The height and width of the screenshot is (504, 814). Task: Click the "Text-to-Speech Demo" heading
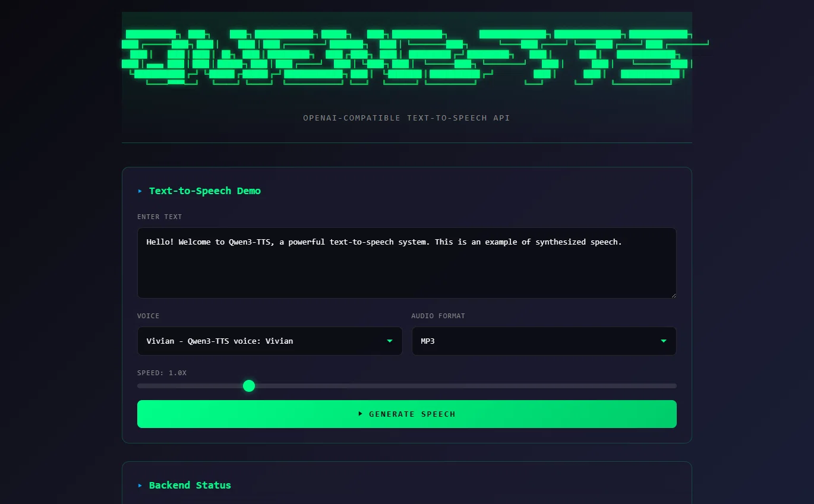[x=205, y=191]
